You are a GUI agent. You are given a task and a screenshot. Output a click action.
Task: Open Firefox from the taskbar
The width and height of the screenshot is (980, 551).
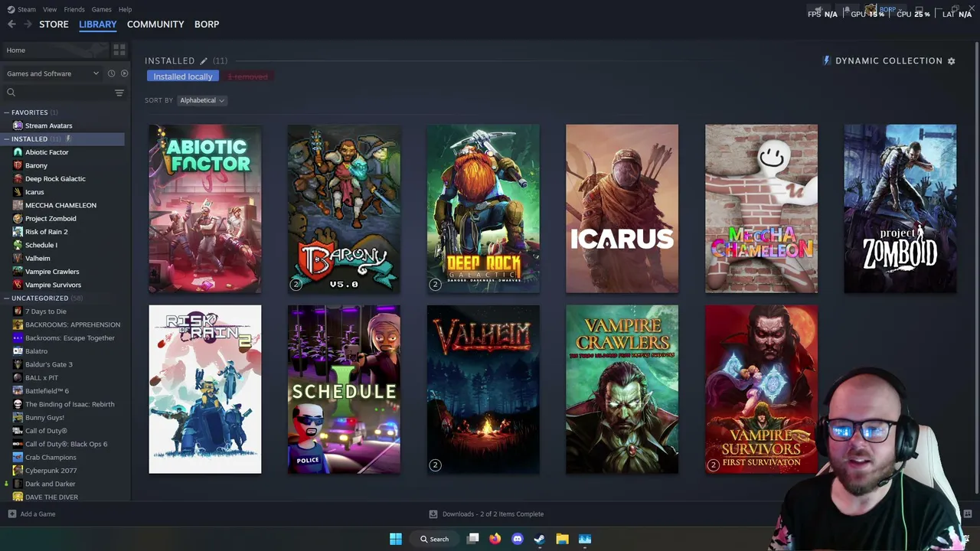495,539
